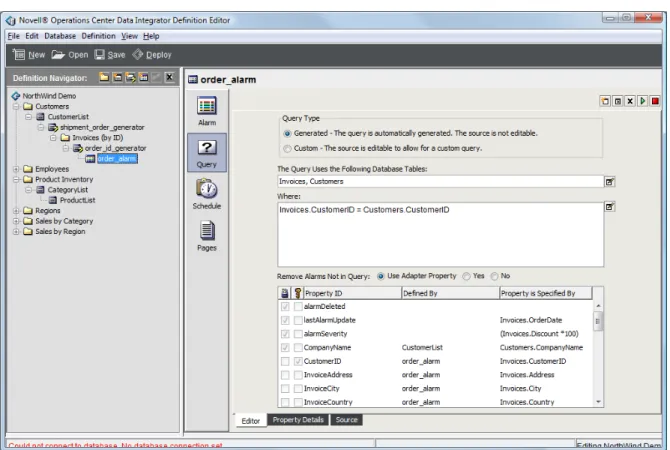Collapse the Product Inventory folder
670x450 pixels.
(x=16, y=179)
